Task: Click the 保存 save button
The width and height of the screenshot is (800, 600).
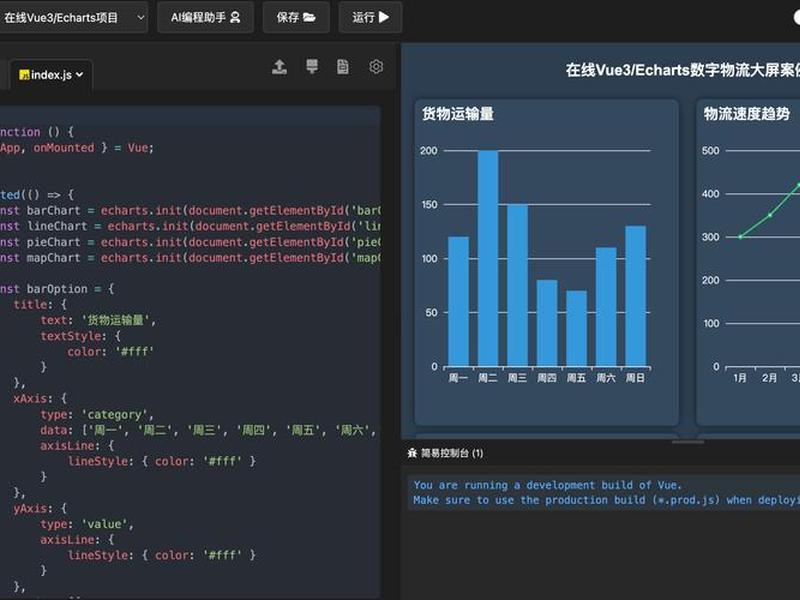Action: pos(296,17)
